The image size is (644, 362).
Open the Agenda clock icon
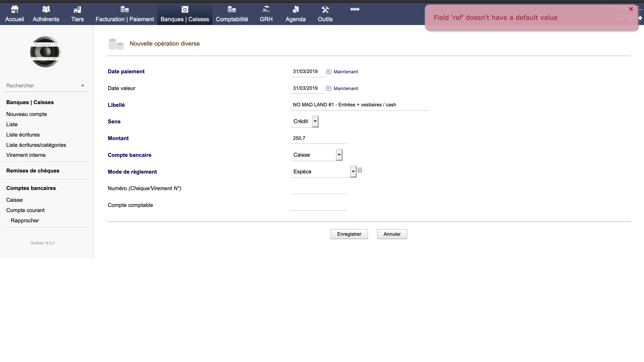295,9
